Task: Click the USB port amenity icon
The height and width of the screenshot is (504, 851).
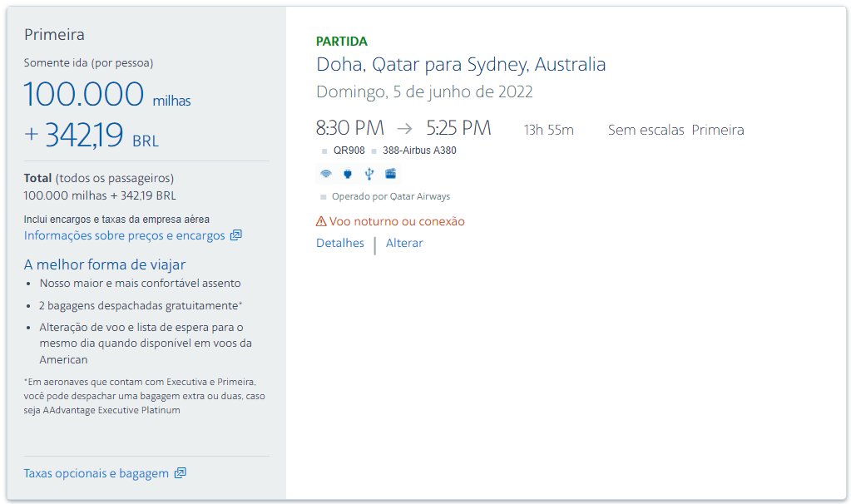Action: tap(369, 174)
